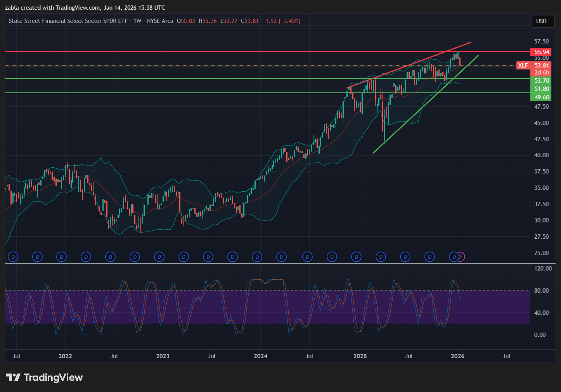
Task: Click the 80.00 level on the oscillator scale
Action: click(542, 291)
